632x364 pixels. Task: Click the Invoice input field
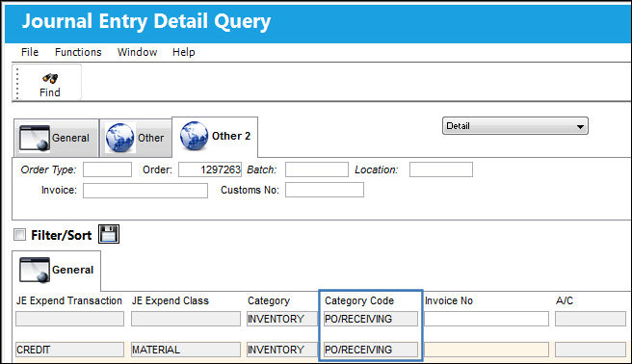[x=145, y=191]
